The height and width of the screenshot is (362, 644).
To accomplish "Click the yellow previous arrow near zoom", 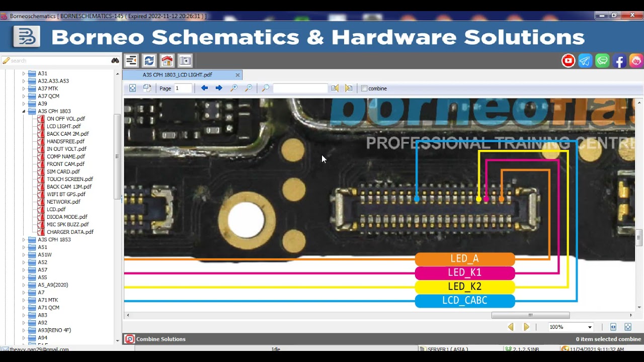I will pyautogui.click(x=511, y=327).
